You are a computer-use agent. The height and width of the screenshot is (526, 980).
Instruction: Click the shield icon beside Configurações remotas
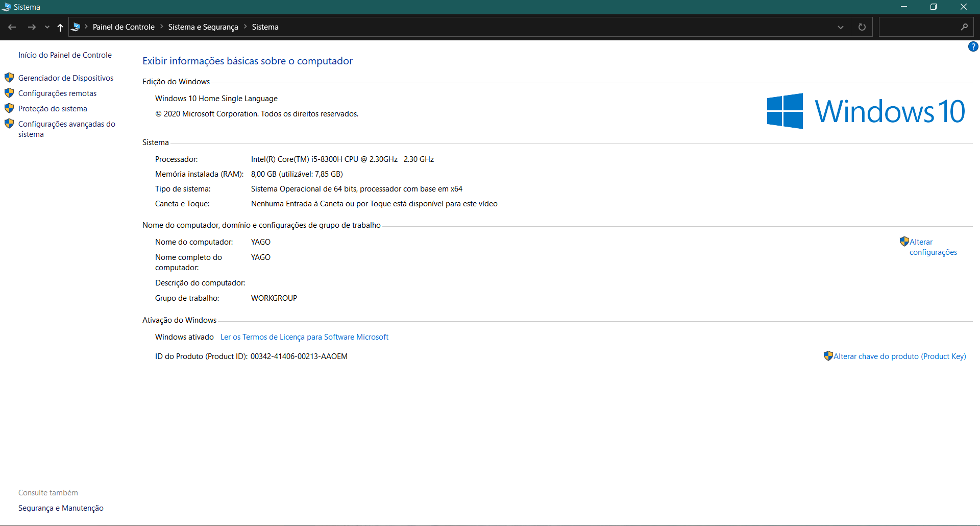click(x=9, y=93)
